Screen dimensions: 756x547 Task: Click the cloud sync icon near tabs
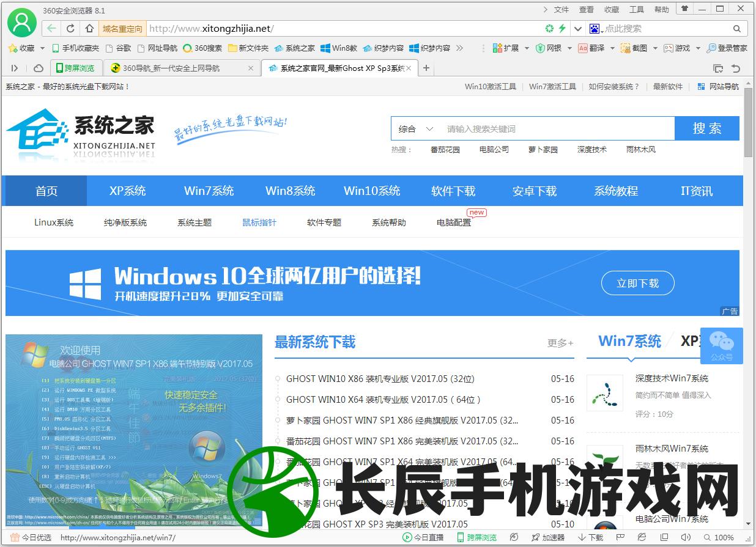coord(38,68)
